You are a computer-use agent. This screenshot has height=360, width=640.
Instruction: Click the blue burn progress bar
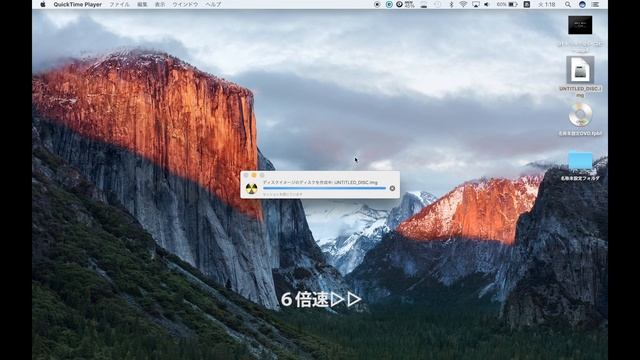point(324,189)
